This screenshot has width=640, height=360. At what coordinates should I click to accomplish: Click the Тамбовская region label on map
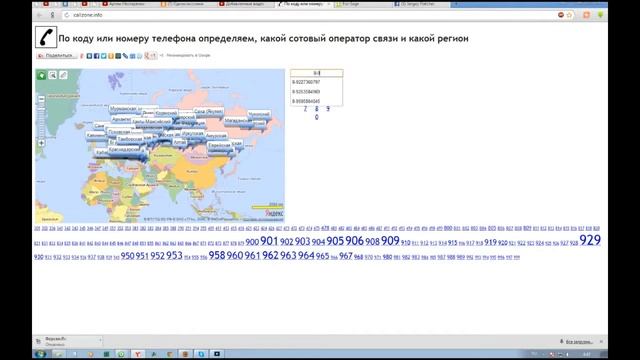[x=129, y=139]
